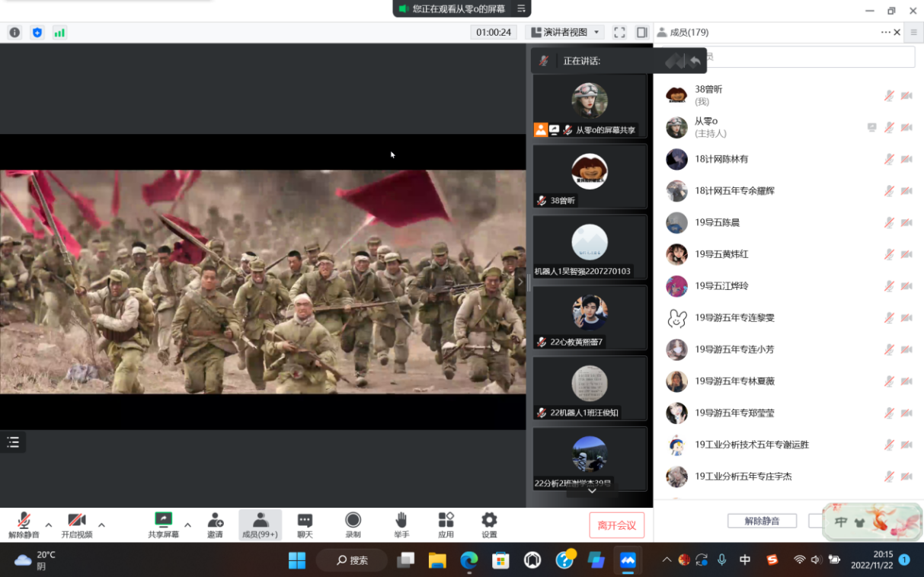Open the Apps icon in toolbar

(x=446, y=524)
